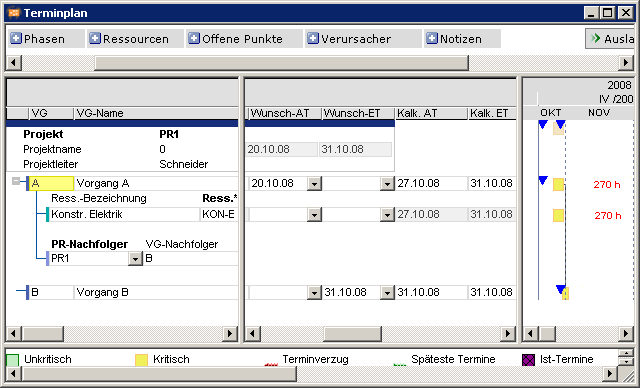Click the Konstr. Elektrik resource row
Screen dimensions: 640x388
tap(124, 215)
